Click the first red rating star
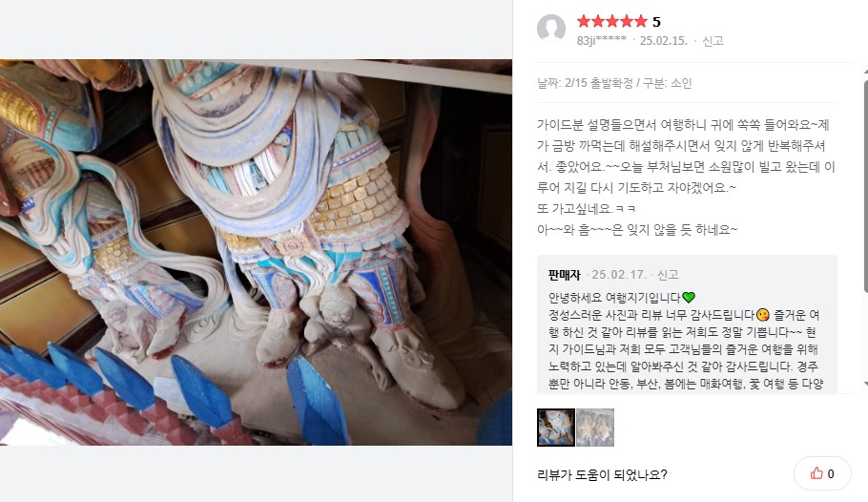Screen dimensions: 868x502 coord(584,22)
